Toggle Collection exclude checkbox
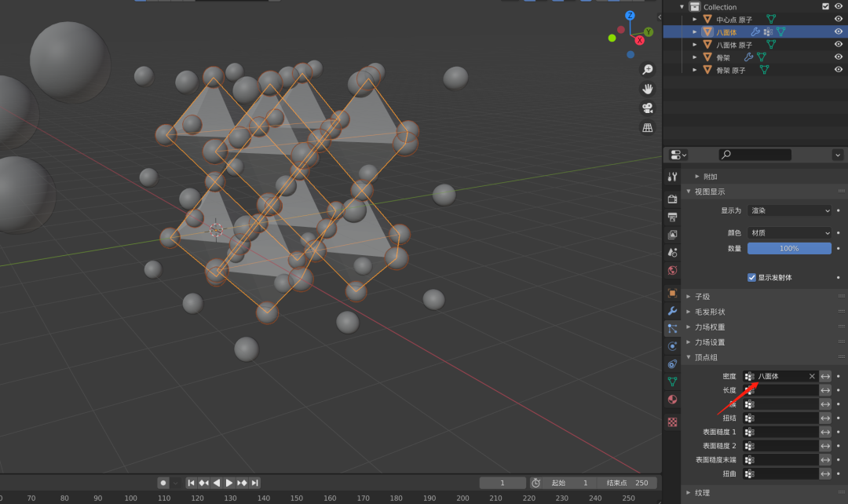This screenshot has height=504, width=848. click(825, 6)
